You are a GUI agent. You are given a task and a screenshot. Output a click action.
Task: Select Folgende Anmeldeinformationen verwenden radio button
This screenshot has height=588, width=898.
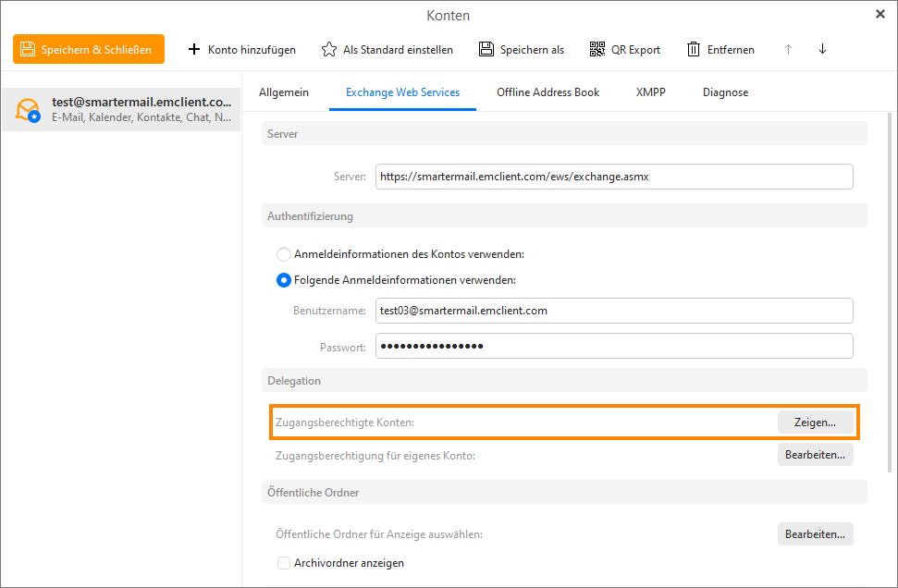(x=284, y=280)
